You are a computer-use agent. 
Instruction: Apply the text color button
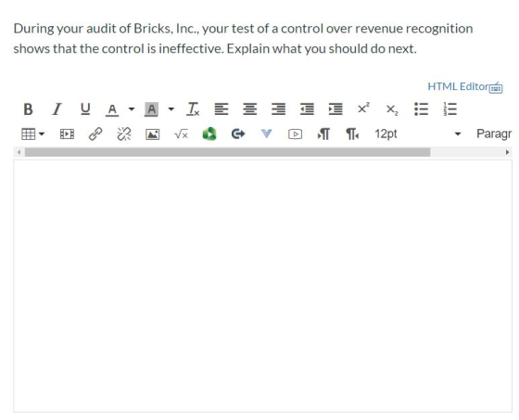(112, 109)
